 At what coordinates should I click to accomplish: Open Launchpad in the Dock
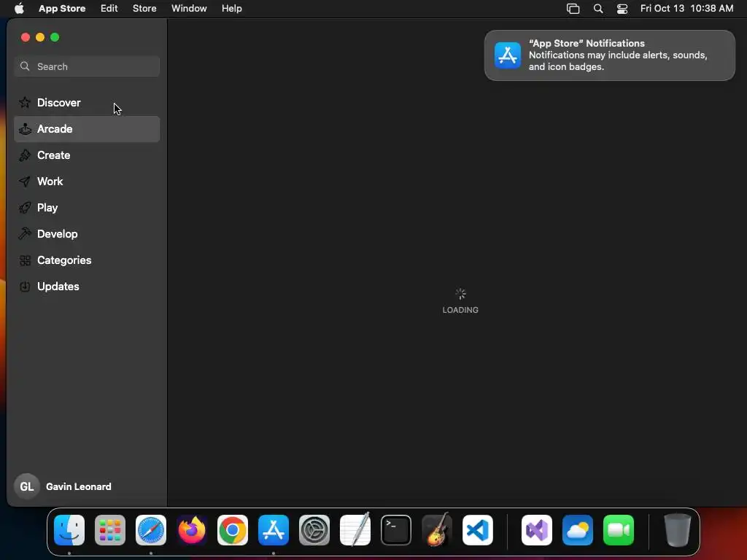click(x=110, y=530)
